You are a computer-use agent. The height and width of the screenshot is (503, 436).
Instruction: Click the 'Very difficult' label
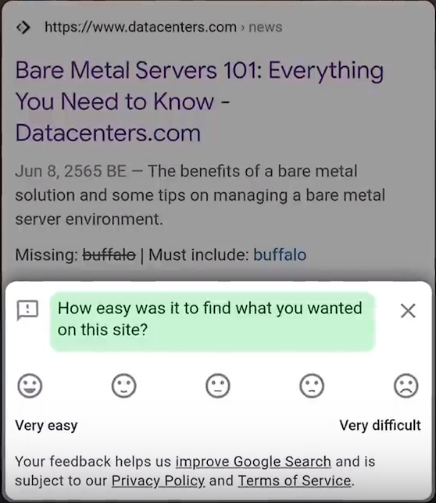[x=380, y=425]
